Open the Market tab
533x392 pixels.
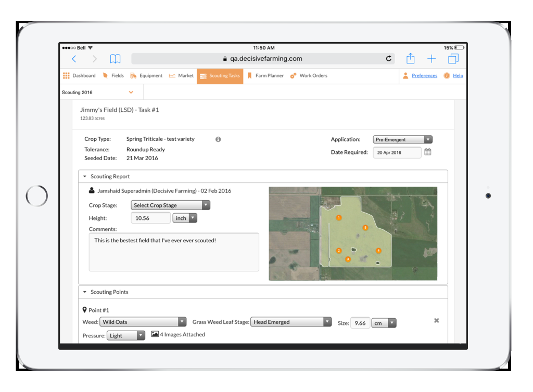click(181, 76)
